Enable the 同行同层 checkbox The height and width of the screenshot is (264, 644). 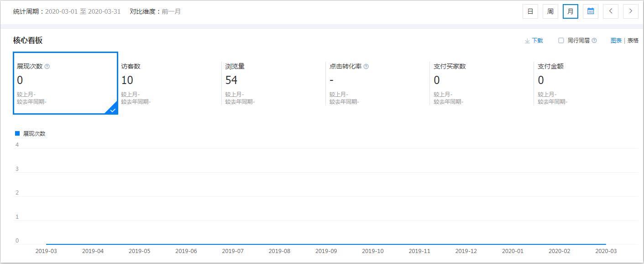[x=560, y=40]
